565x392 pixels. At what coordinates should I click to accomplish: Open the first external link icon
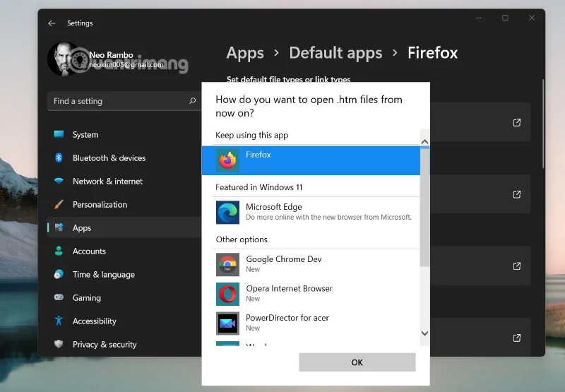(x=517, y=122)
